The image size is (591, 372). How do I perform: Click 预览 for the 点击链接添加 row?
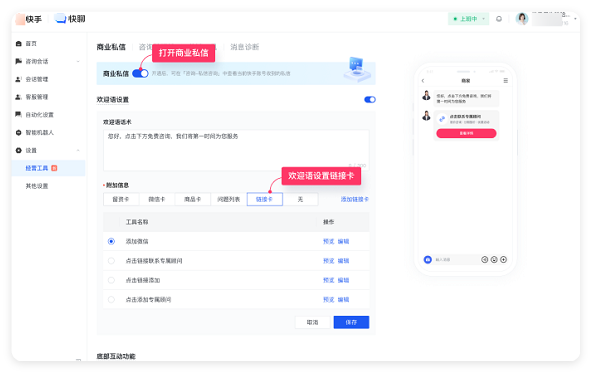[329, 280]
